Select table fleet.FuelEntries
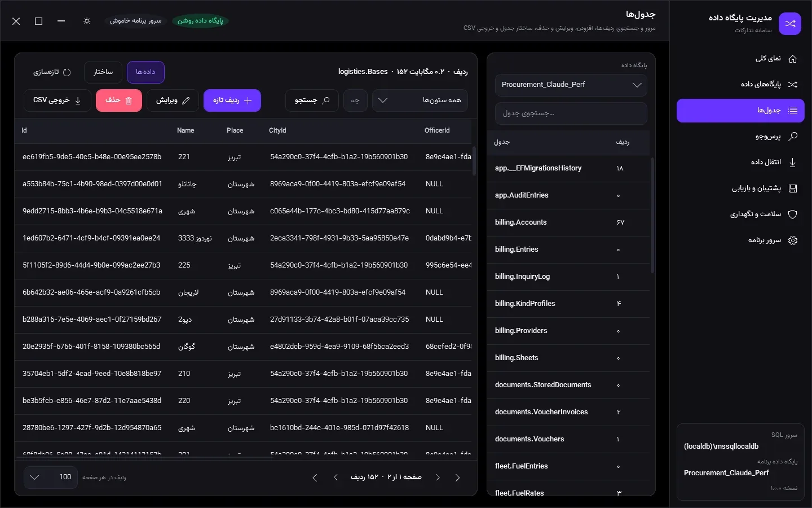This screenshot has width=812, height=508. [x=568, y=466]
